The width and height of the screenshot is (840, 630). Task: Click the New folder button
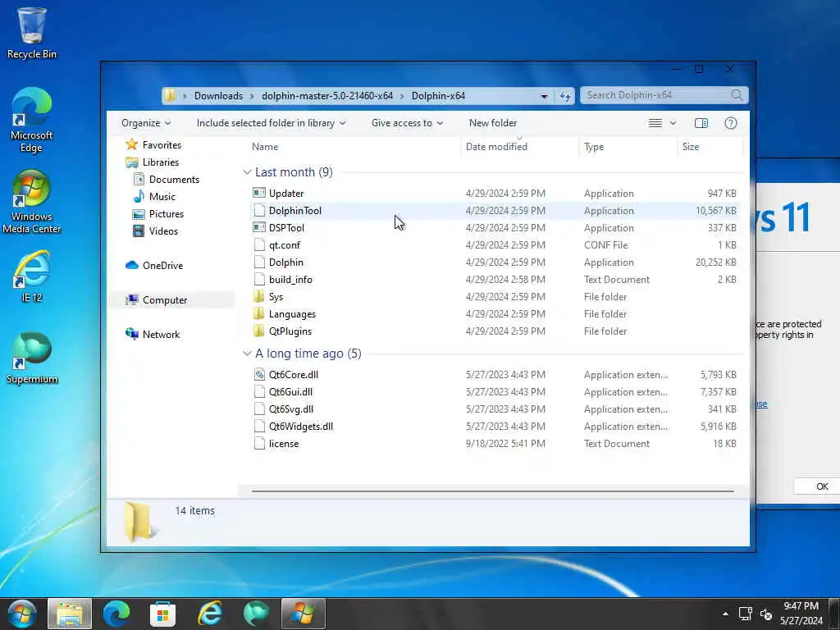coord(492,123)
